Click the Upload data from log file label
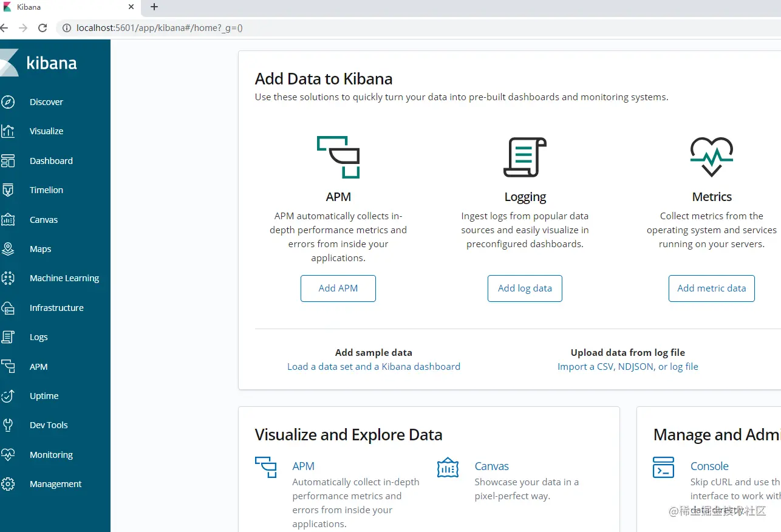Viewport: 781px width, 532px height. point(628,353)
